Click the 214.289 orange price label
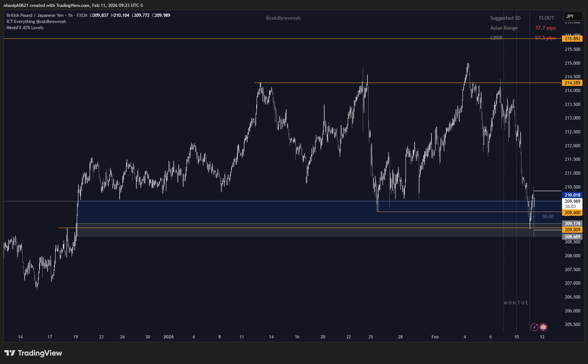588x364 pixels. (x=573, y=83)
